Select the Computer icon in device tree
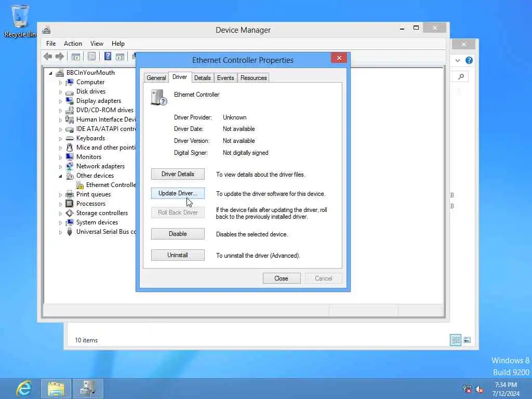The image size is (532, 399). coord(70,82)
